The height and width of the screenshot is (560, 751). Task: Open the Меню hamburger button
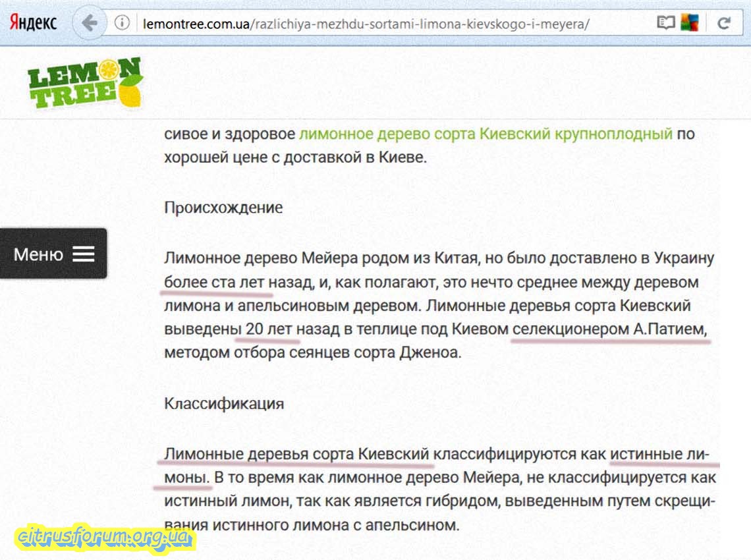(53, 254)
